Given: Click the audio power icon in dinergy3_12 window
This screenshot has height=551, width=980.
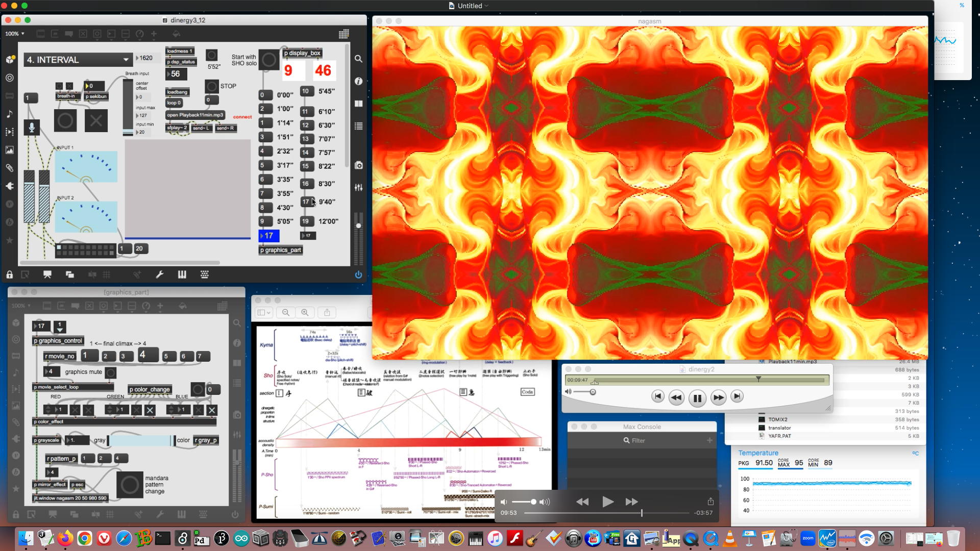Looking at the screenshot, I should 358,274.
